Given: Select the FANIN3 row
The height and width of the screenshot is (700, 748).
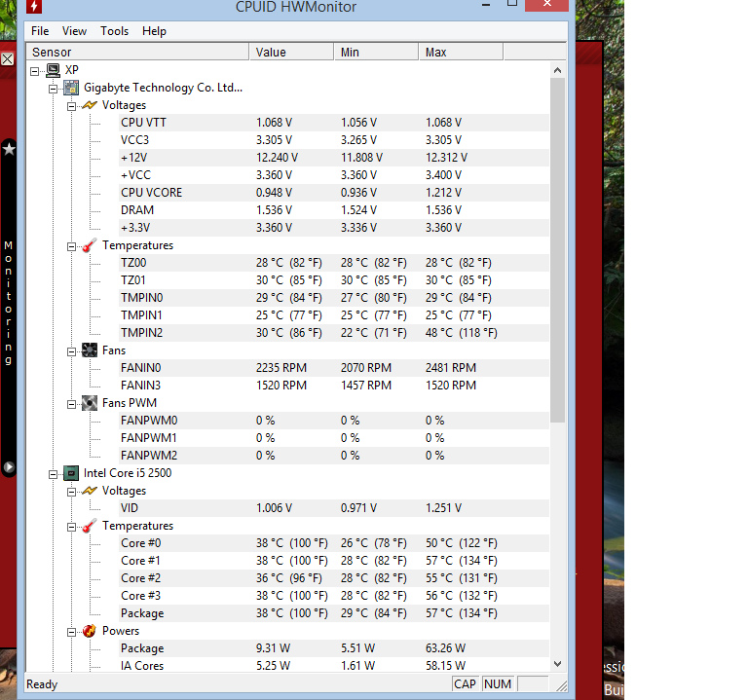Looking at the screenshot, I should tap(334, 386).
